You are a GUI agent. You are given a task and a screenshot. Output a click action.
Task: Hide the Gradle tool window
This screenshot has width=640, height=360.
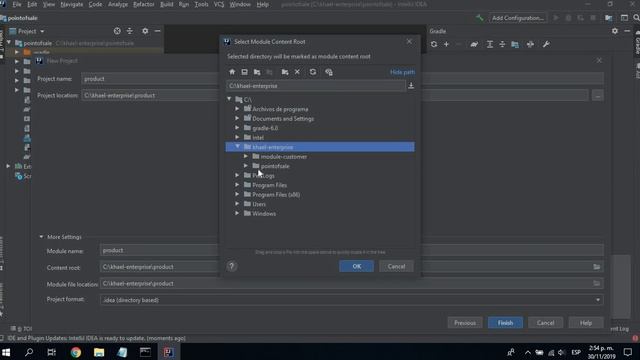[x=627, y=31]
